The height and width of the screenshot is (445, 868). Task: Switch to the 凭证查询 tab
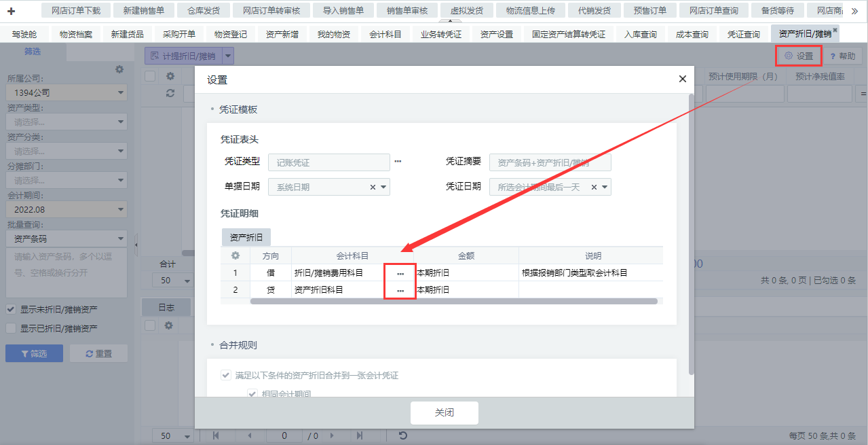[x=743, y=34]
